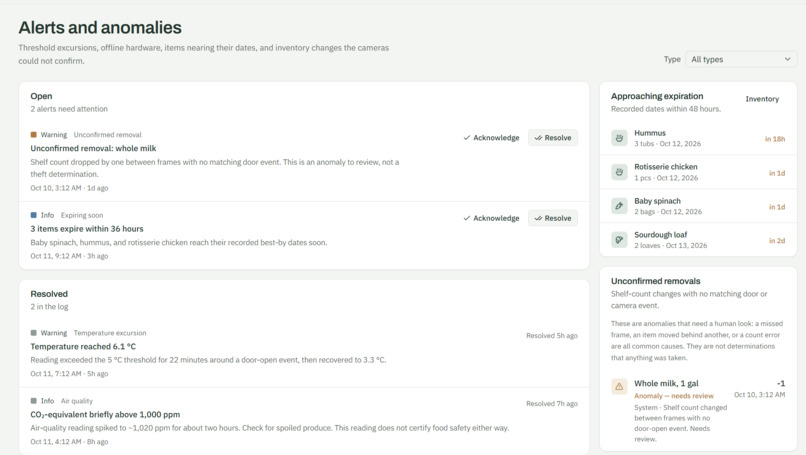Resolve the 3 items expire alert

click(553, 218)
